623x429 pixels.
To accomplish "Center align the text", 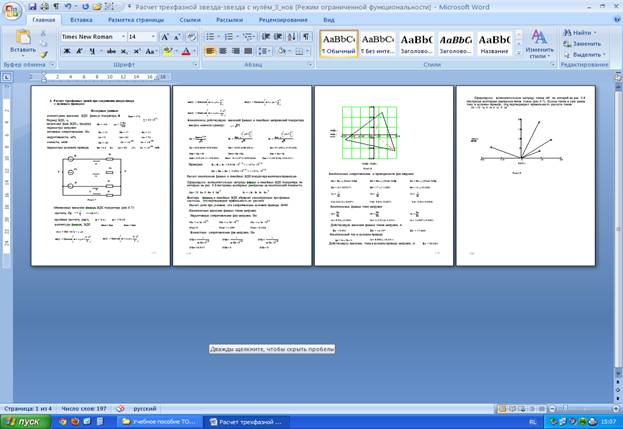I will tap(223, 51).
